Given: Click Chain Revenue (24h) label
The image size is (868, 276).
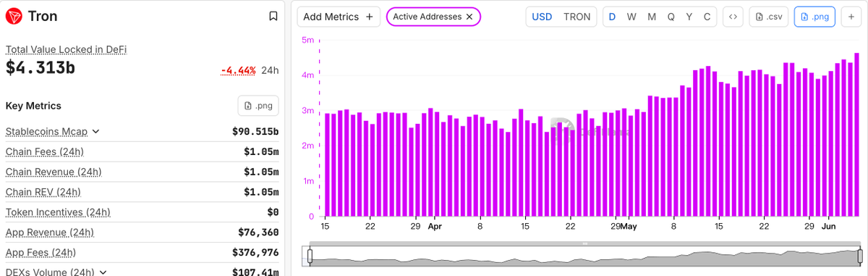Looking at the screenshot, I should click(54, 172).
